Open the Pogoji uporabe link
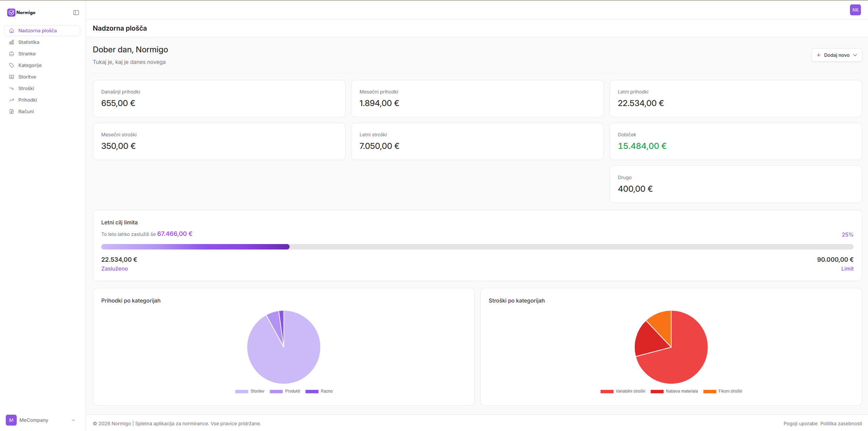868x431 pixels. (800, 424)
